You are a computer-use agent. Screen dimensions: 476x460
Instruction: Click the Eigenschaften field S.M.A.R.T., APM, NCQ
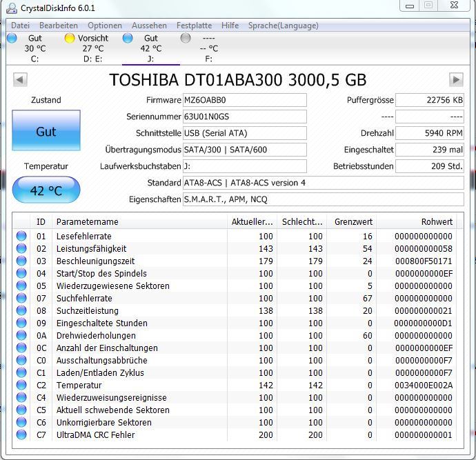(x=324, y=199)
